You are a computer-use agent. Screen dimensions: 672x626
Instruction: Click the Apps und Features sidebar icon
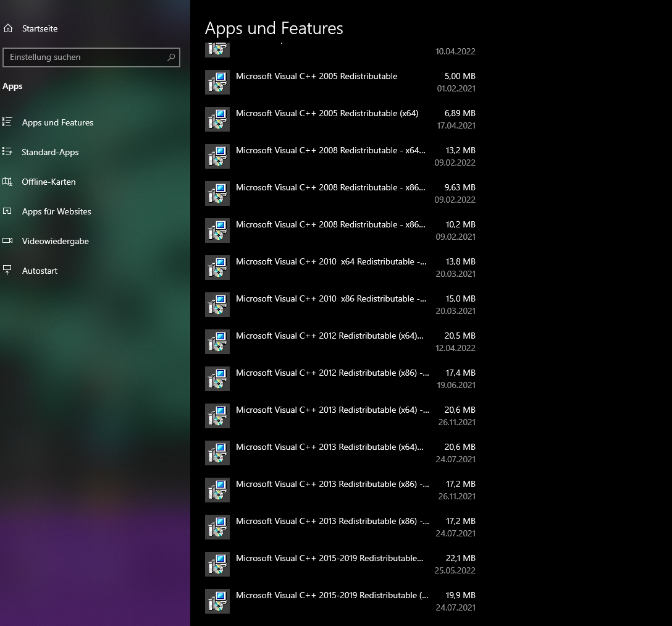point(7,122)
